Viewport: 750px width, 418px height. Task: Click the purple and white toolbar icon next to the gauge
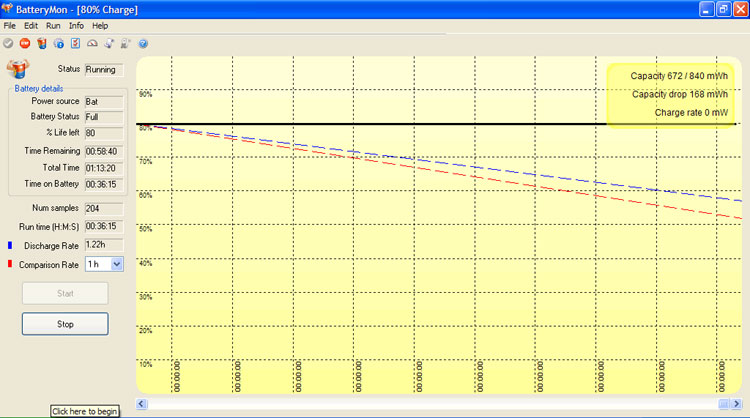coord(110,44)
